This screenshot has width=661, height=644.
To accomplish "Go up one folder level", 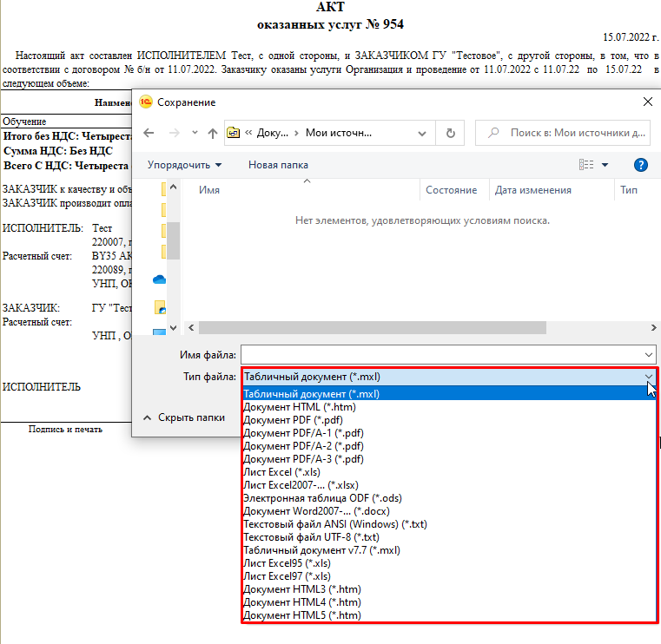I will 213,133.
